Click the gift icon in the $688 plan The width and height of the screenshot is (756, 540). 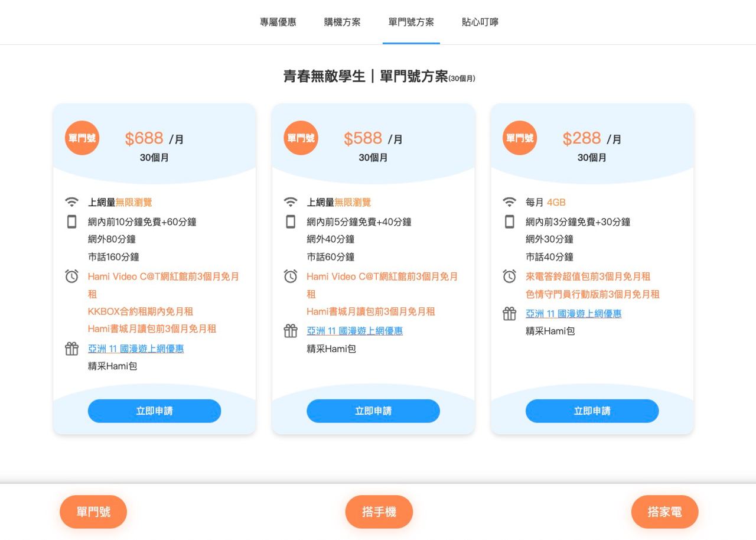coord(71,349)
